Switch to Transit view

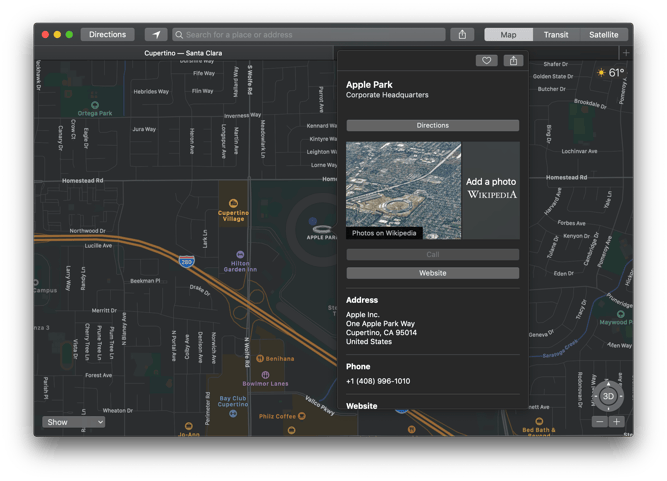pyautogui.click(x=556, y=34)
